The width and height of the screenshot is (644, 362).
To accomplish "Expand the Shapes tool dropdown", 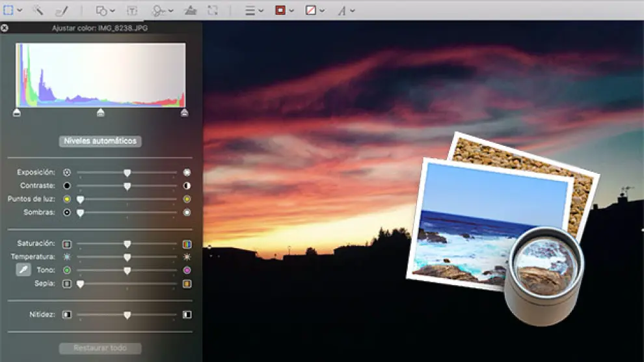I will [x=105, y=10].
